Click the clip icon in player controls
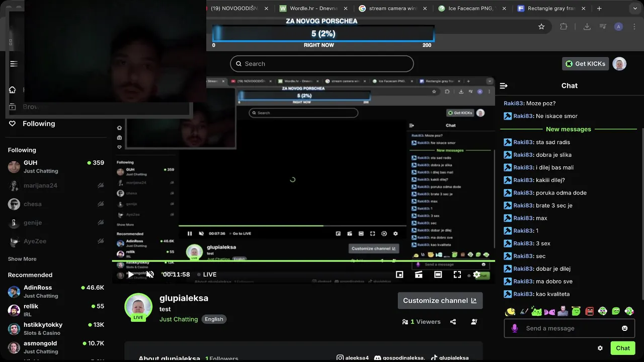Image resolution: width=644 pixels, height=362 pixels. click(x=419, y=275)
